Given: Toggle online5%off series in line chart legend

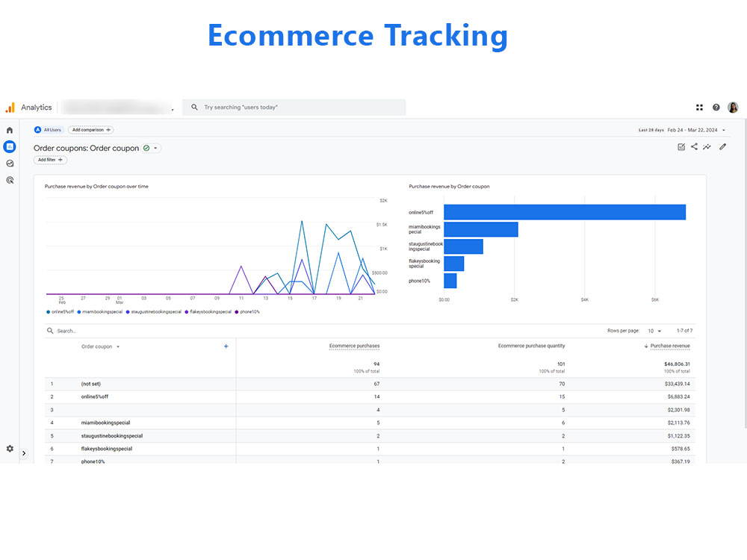Looking at the screenshot, I should point(60,312).
